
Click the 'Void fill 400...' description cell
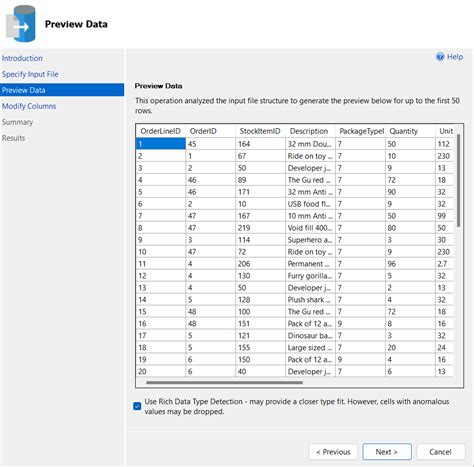coord(310,228)
